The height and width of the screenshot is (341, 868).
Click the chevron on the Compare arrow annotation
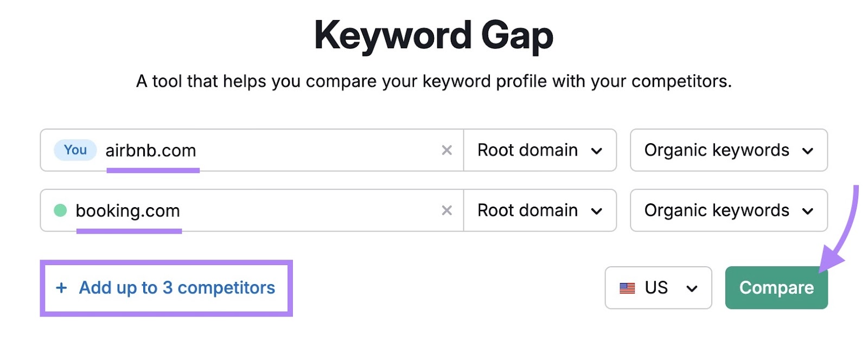tap(830, 260)
